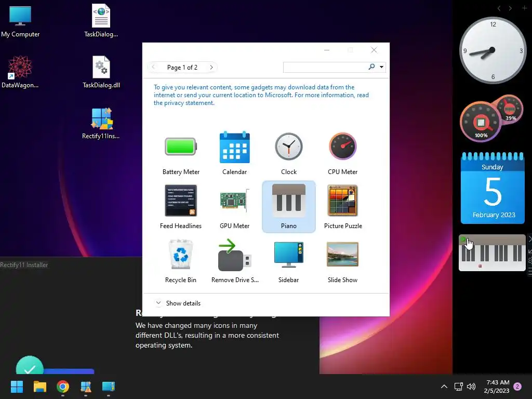Click sidebar next arrow at top
532x399 pixels.
[510, 8]
